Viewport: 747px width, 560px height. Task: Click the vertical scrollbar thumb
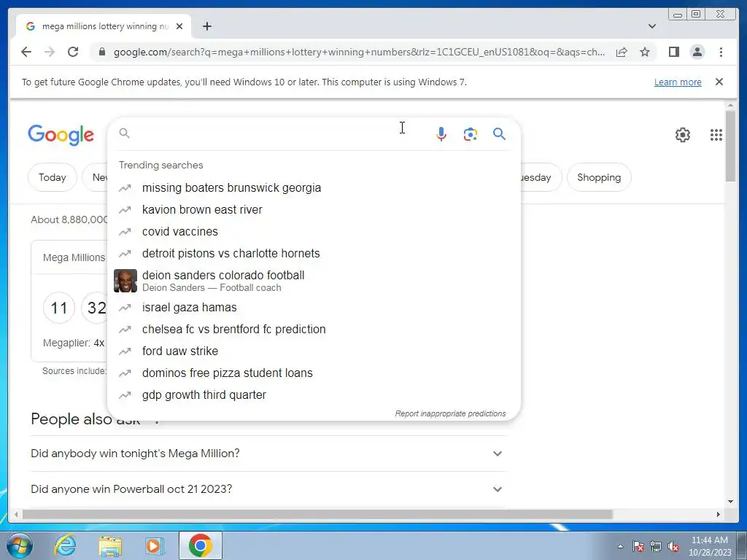point(730,146)
